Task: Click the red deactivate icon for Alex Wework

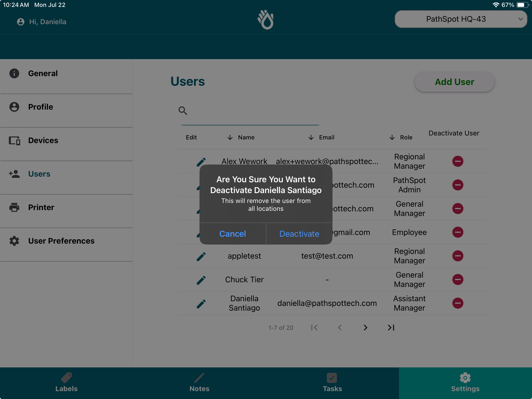Action: tap(458, 161)
